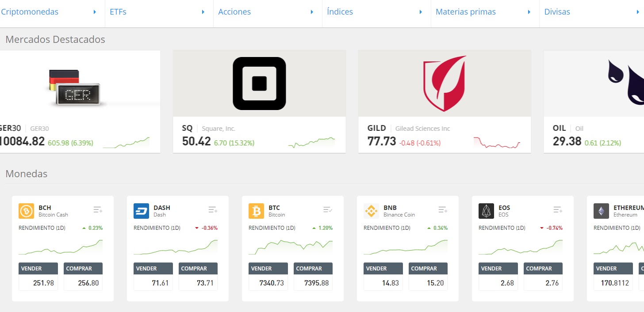Open the GILD Gilead Sciences ticker label
Screen dimensions: 644x312
(409, 128)
